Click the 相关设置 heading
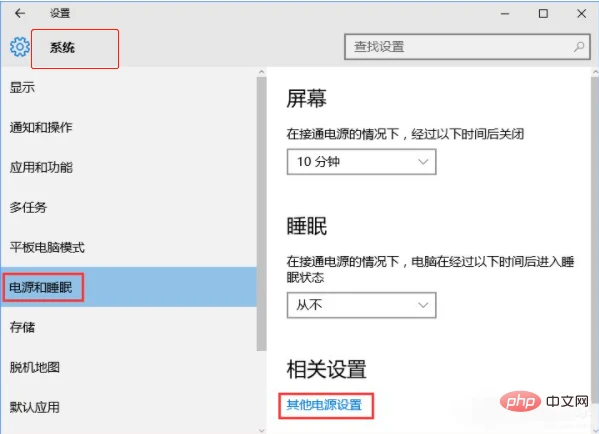The image size is (599, 434). 326,369
